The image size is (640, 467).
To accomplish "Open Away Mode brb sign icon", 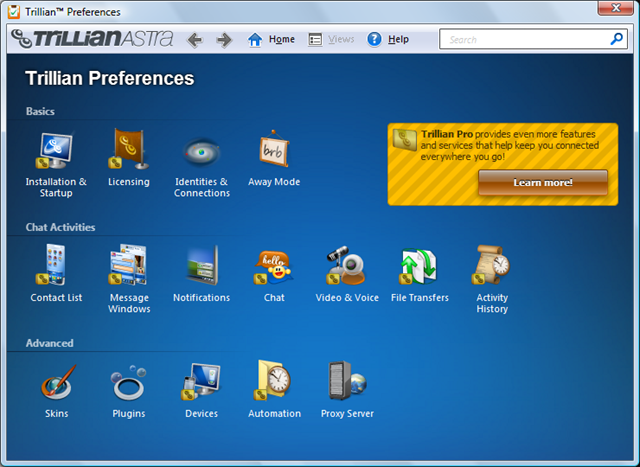I will pos(274,149).
